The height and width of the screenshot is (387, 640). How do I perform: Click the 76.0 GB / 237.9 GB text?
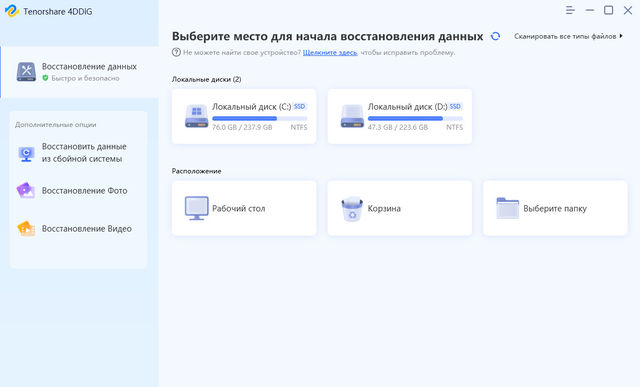242,127
